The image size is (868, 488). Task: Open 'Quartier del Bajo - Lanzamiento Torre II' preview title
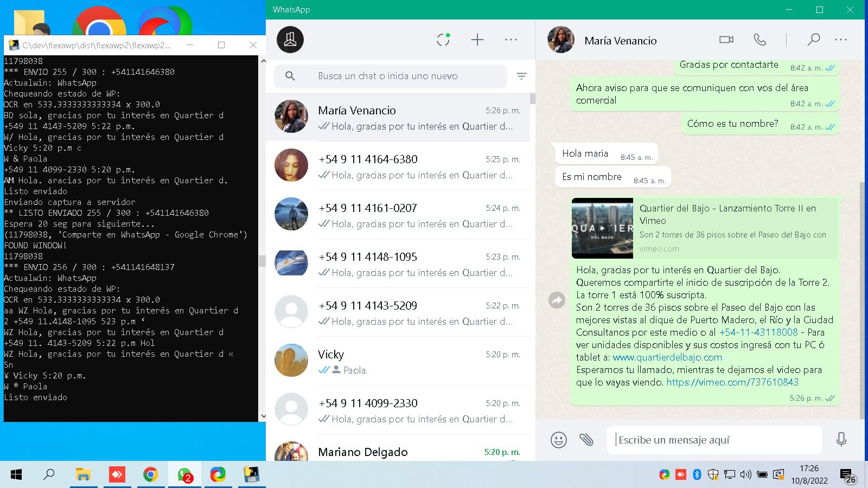point(727,214)
